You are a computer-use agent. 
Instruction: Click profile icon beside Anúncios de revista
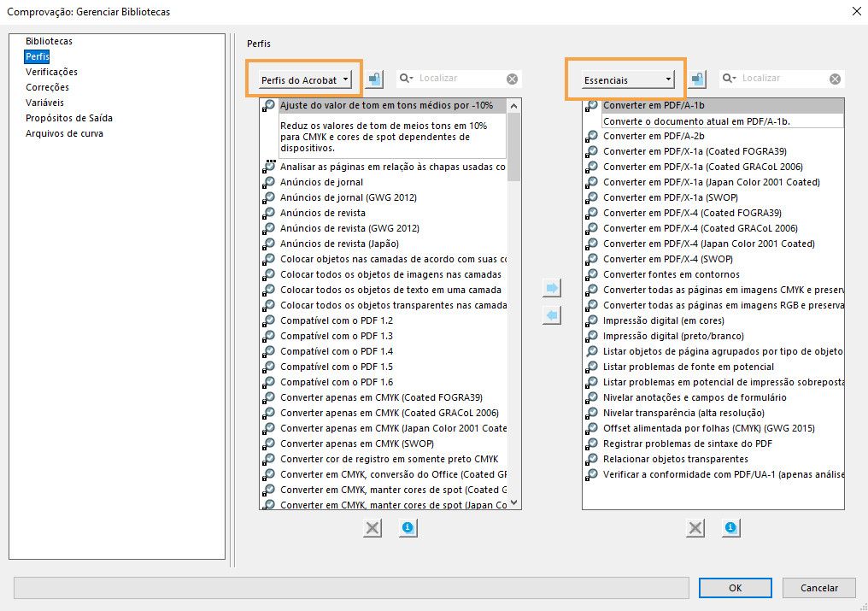pyautogui.click(x=268, y=213)
